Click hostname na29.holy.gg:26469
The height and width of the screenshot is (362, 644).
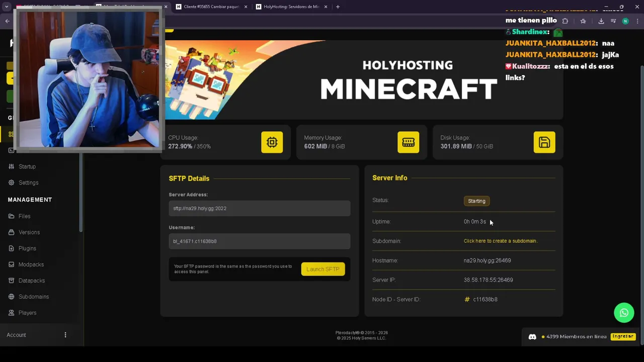click(x=488, y=260)
